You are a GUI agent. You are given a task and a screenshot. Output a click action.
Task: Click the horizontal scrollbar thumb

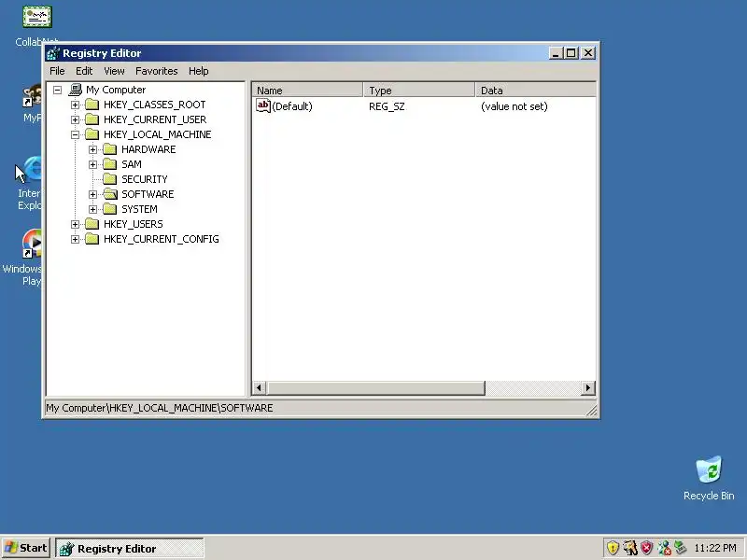(375, 387)
